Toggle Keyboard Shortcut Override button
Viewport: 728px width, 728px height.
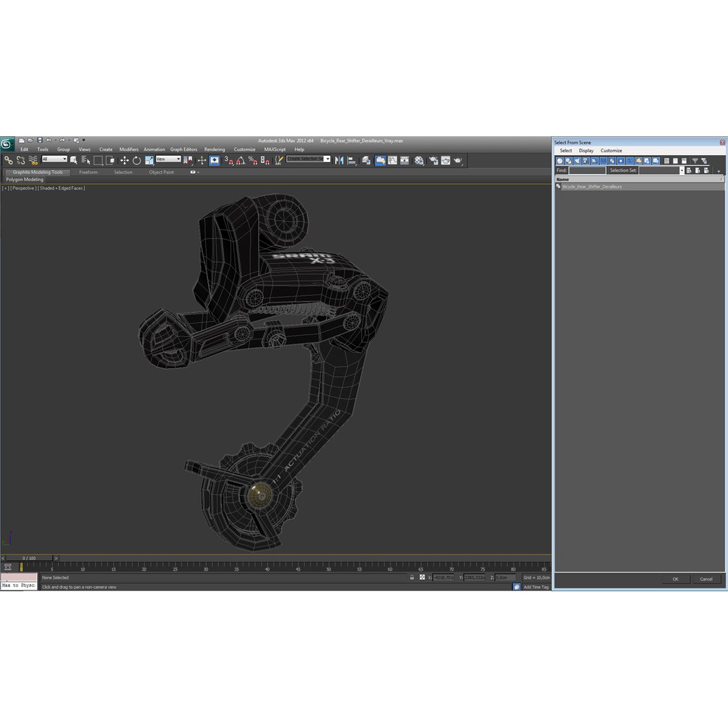point(214,160)
